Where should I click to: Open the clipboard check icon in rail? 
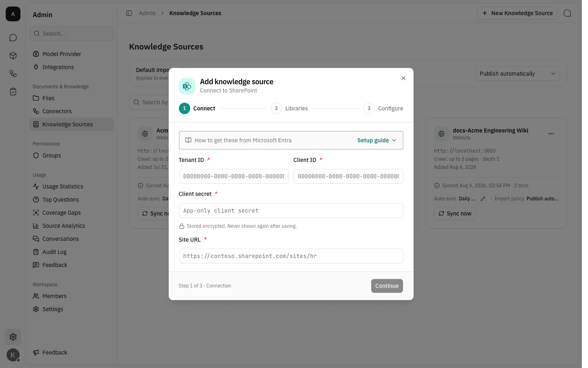13,92
